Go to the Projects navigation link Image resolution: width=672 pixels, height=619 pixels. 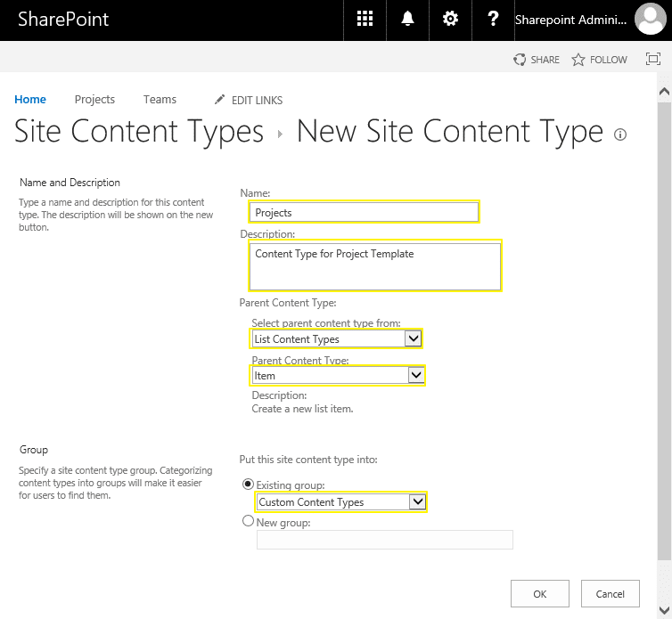[x=94, y=100]
